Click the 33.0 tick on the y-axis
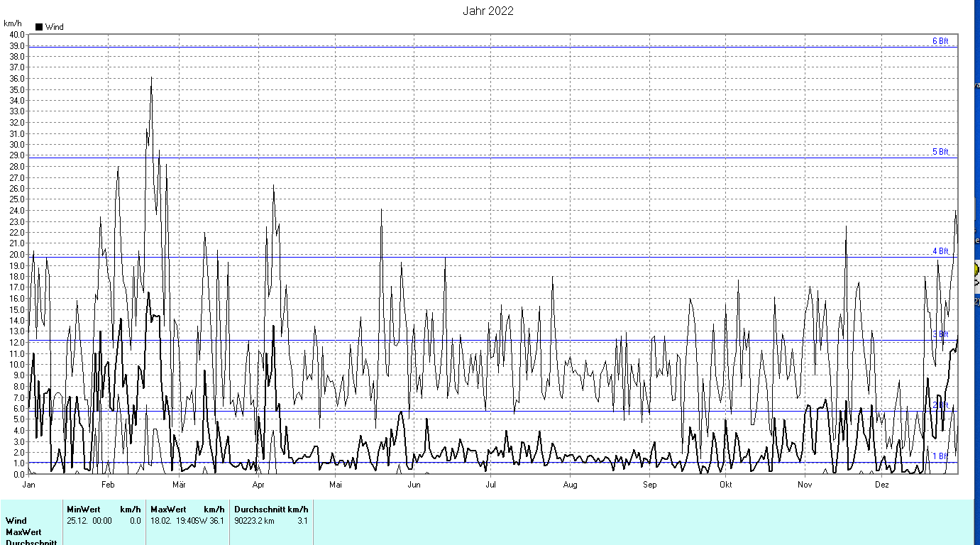The image size is (980, 545). [x=17, y=111]
